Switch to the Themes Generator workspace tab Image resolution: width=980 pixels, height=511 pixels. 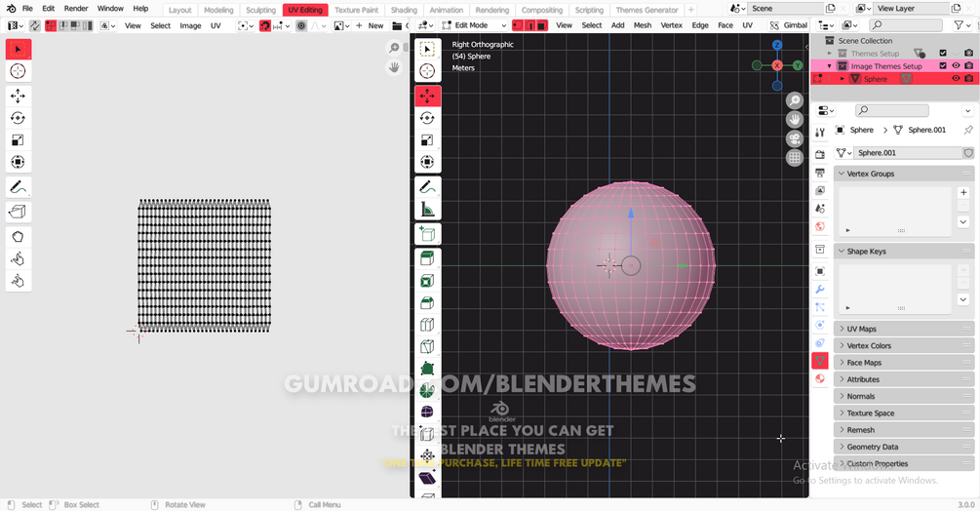point(647,10)
